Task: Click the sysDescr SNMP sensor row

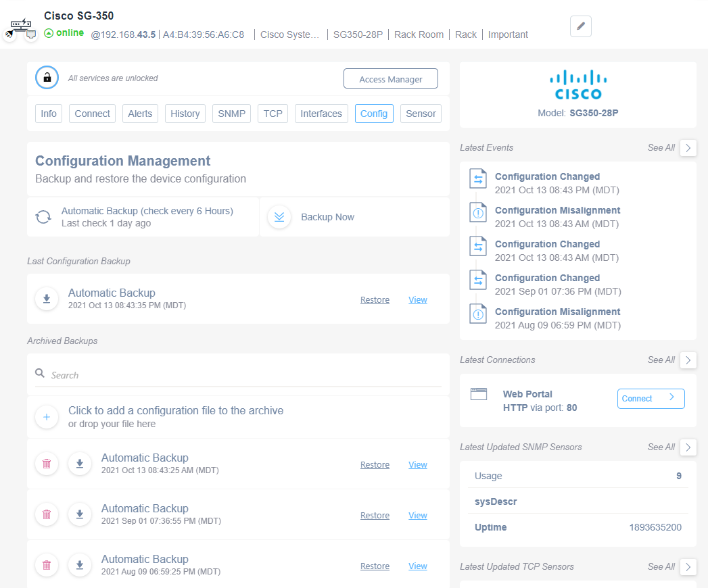Action: (x=578, y=501)
